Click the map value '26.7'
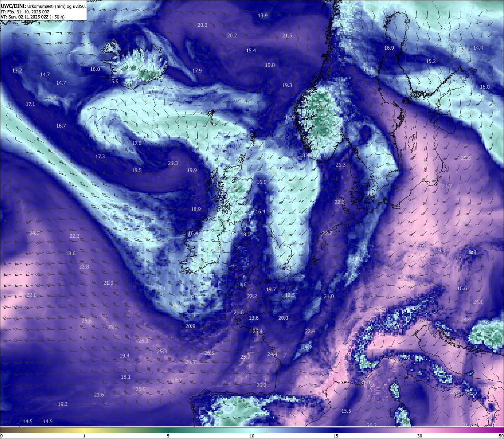Screen dimensions: 504x439 (x=177, y=380)
